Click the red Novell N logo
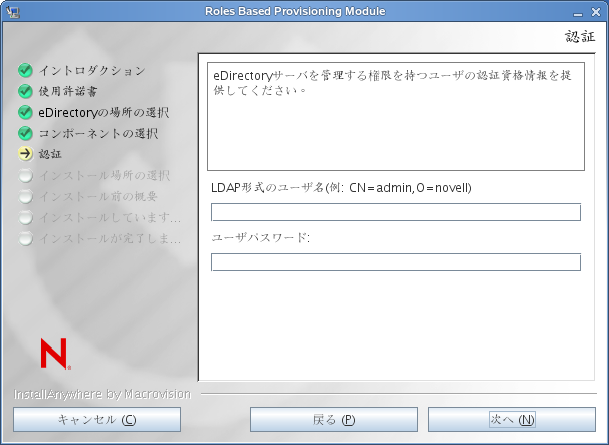609x445 pixels. (x=55, y=353)
